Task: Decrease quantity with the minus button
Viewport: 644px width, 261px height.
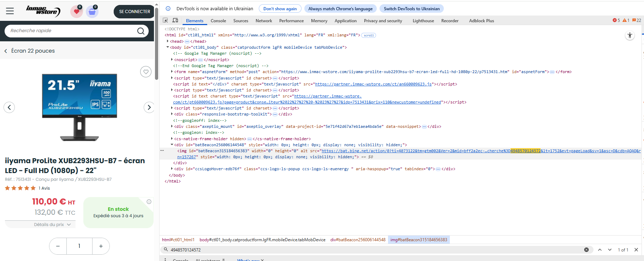Action: (x=58, y=246)
